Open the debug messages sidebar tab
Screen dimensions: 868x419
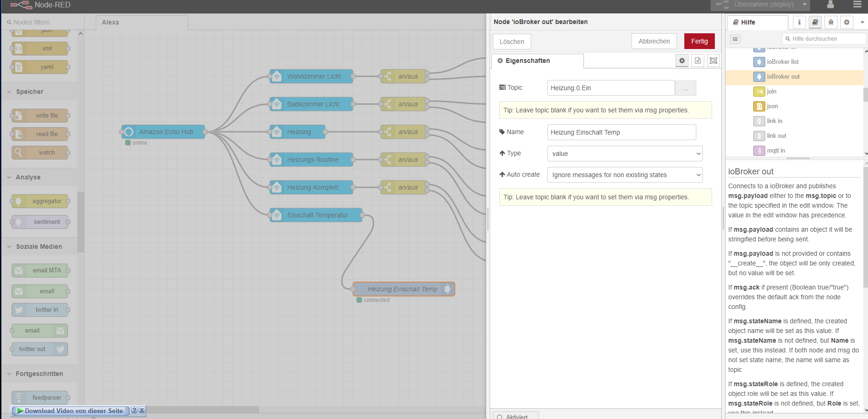click(x=831, y=22)
